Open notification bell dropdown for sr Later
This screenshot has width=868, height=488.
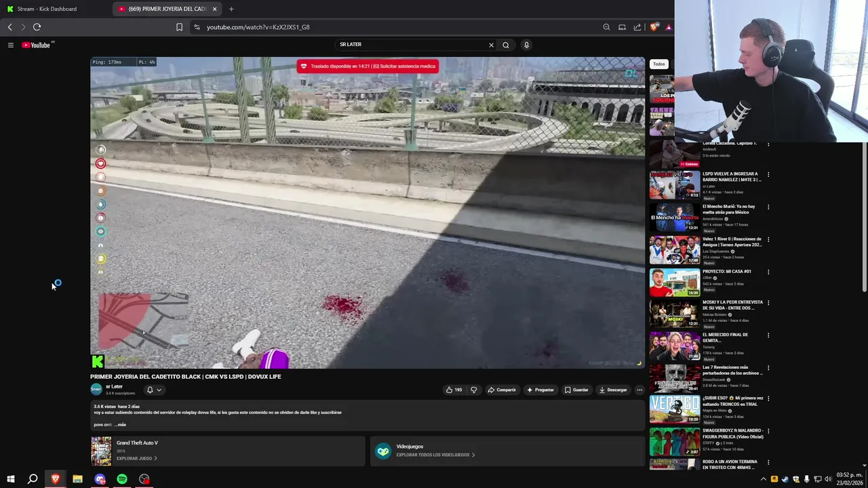tap(154, 390)
